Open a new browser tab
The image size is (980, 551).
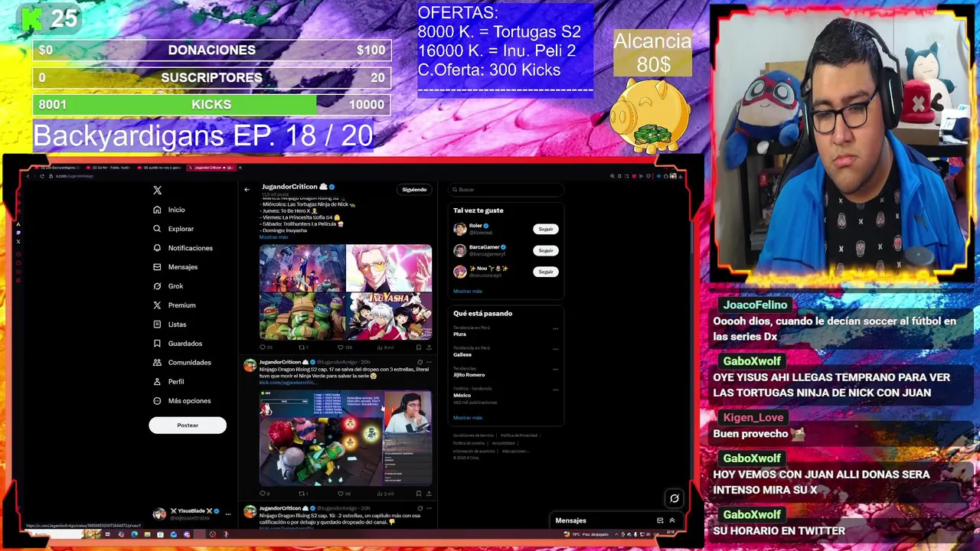coord(240,167)
